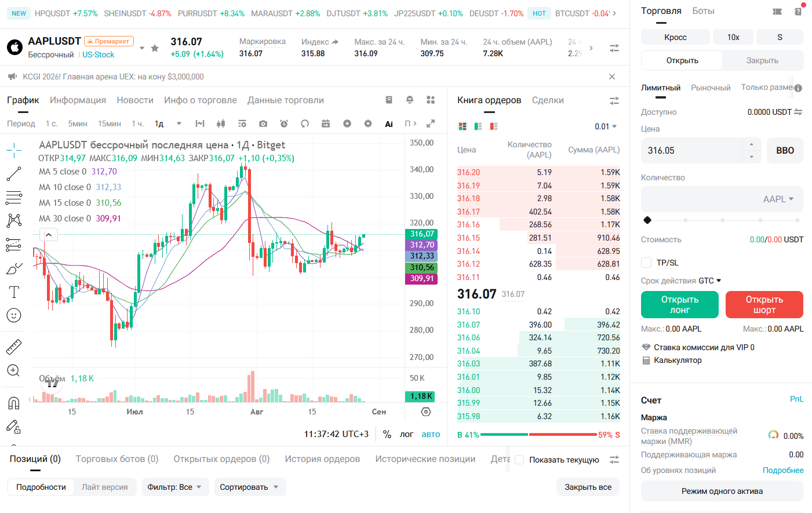Enable the TP/SL checkbox
Screen dimensions: 812x513
(x=646, y=263)
